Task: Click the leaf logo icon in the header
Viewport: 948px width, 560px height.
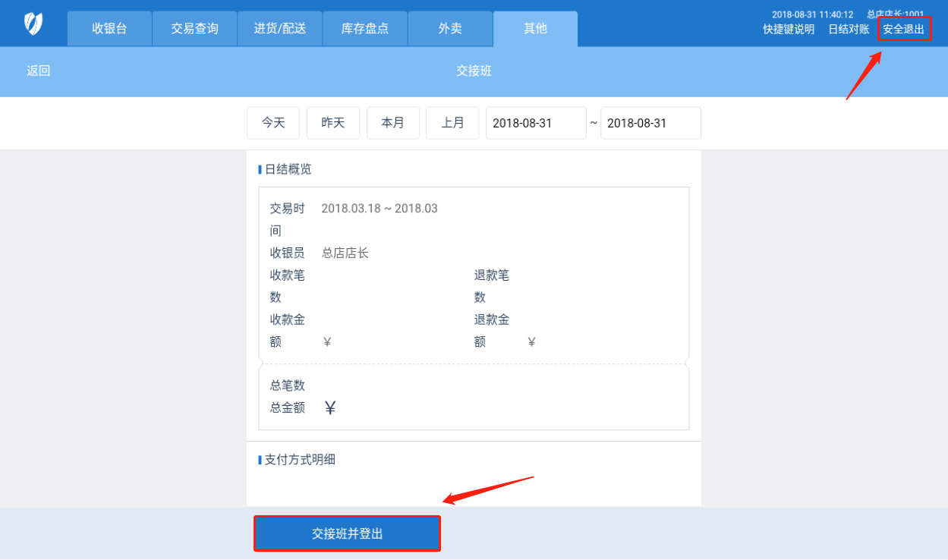Action: click(x=33, y=24)
